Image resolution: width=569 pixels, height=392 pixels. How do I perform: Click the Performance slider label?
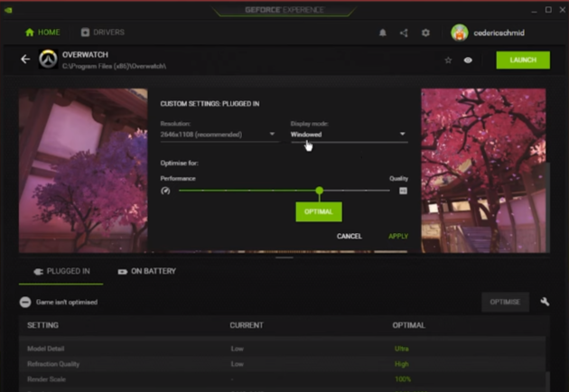pyautogui.click(x=178, y=179)
